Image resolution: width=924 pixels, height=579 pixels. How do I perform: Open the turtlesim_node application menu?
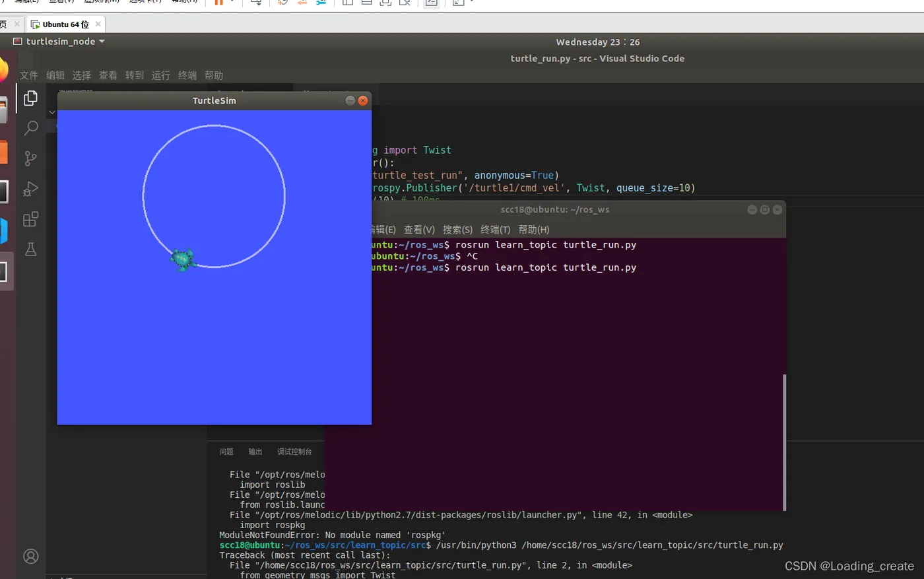59,41
